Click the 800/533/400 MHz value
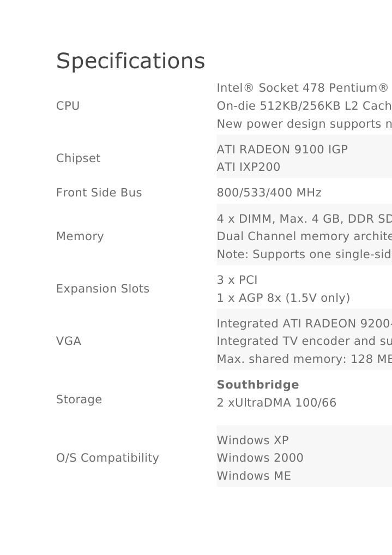 tap(269, 193)
